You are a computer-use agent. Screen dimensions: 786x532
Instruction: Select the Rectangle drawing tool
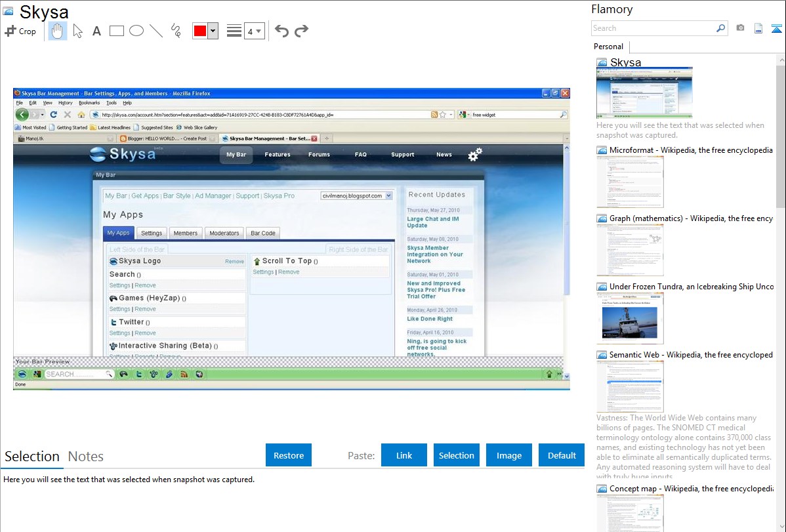pyautogui.click(x=116, y=31)
